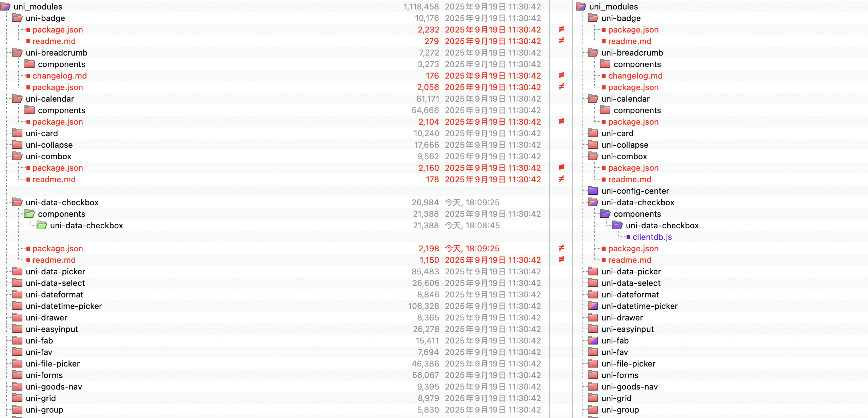The height and width of the screenshot is (418, 868).
Task: Click the 1,150 size of readme.md
Action: tap(429, 260)
